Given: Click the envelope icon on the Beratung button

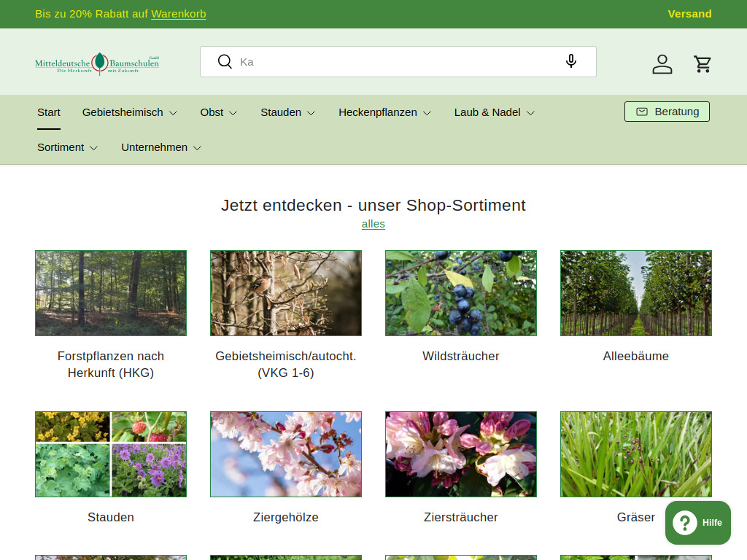Looking at the screenshot, I should (642, 112).
